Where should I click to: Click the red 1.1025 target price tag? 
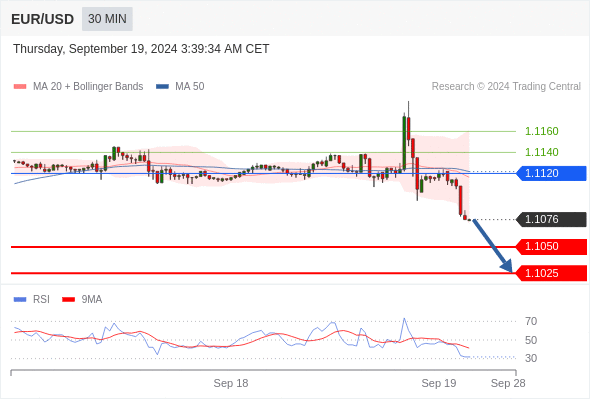pos(551,273)
